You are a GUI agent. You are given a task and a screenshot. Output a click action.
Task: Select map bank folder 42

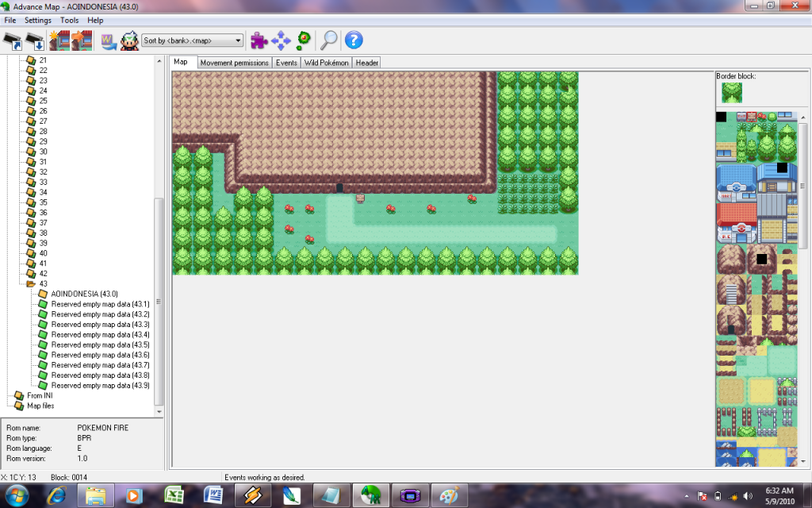(x=43, y=274)
